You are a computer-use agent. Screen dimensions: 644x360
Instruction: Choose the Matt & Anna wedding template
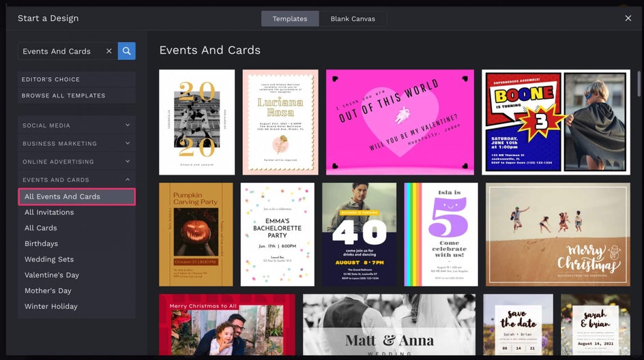coord(389,325)
